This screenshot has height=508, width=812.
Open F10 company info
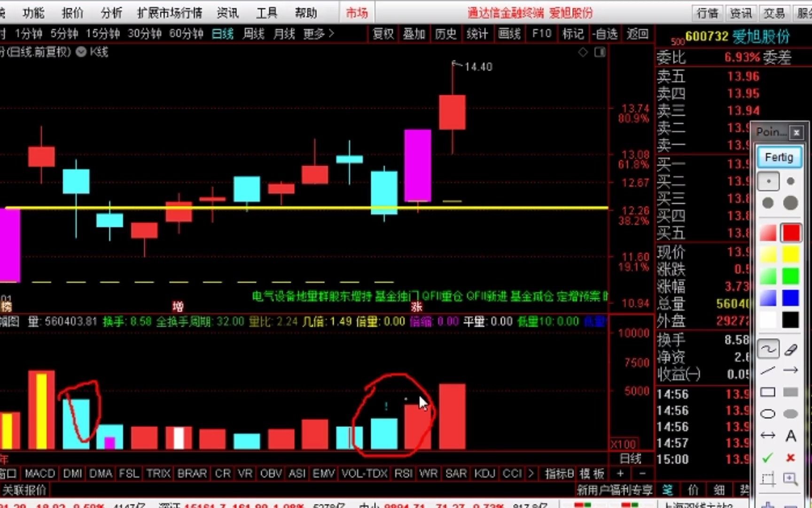541,34
